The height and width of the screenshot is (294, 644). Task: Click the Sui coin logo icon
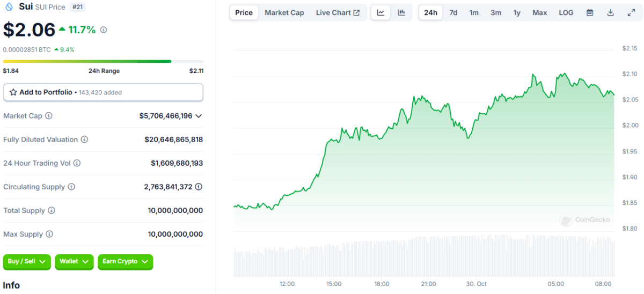click(9, 7)
